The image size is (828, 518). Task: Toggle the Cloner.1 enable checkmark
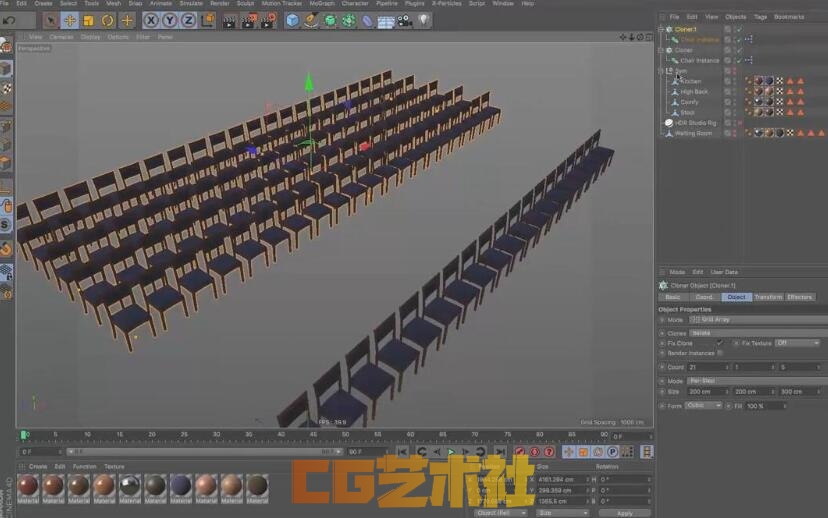tap(739, 30)
